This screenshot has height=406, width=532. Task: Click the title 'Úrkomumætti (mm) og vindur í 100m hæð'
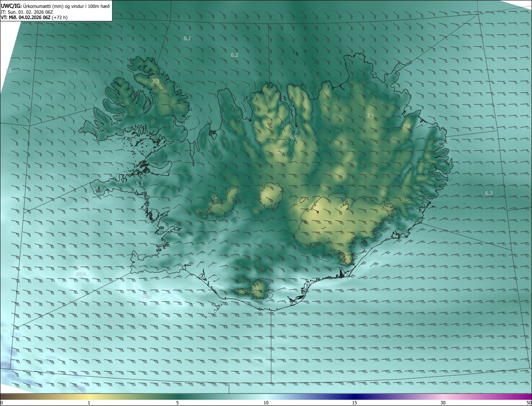tap(66, 6)
